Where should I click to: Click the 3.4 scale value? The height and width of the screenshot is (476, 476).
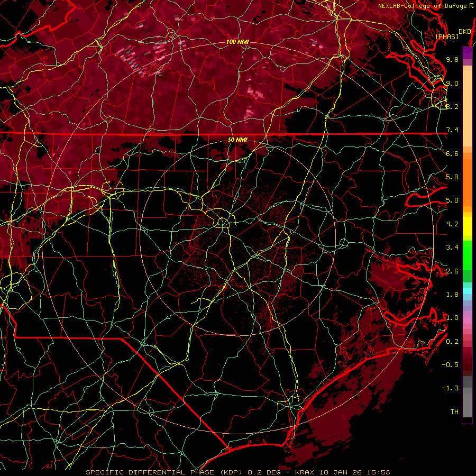452,248
